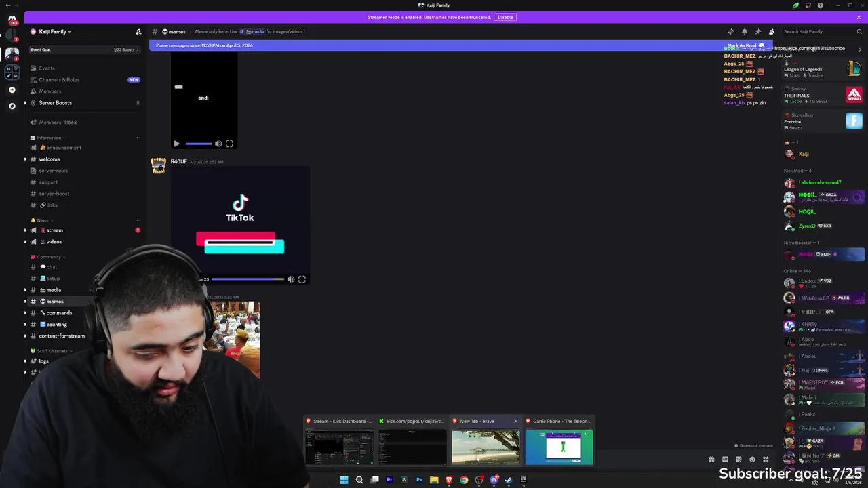
Task: Click the Add a Server plus icon
Action: pos(12,89)
